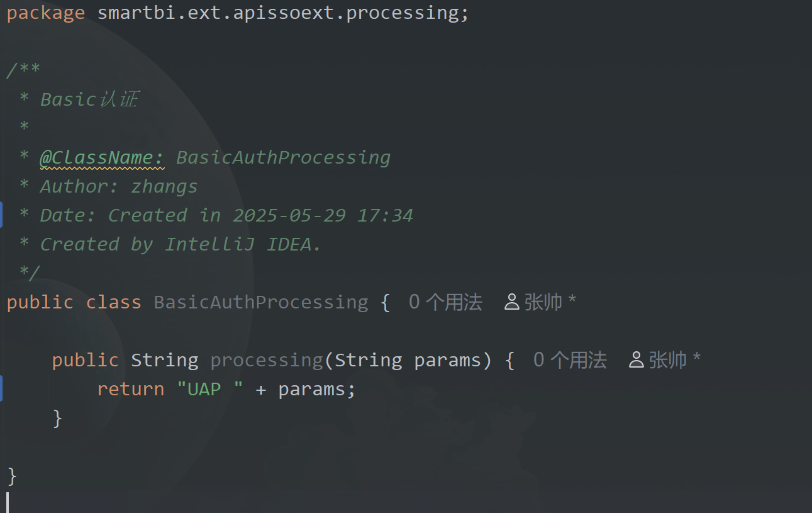The width and height of the screenshot is (812, 513).
Task: Open the blue change marker beside the Date comment
Action: pyautogui.click(x=1, y=215)
